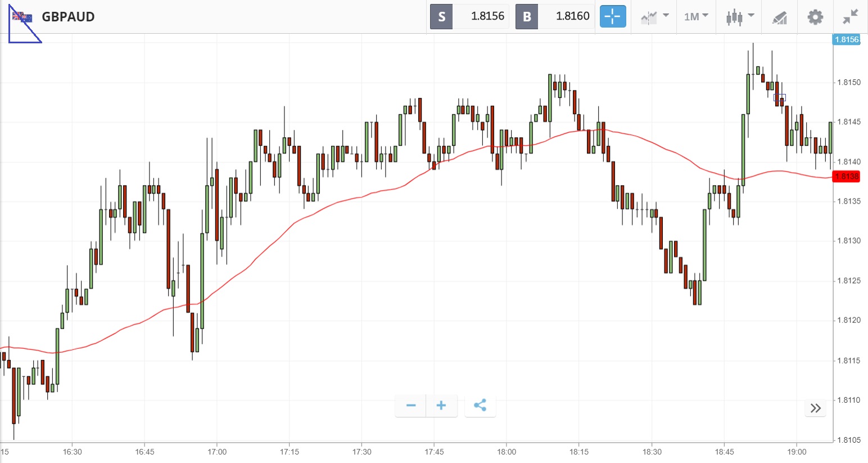Click the buy price 1.8160
Image resolution: width=868 pixels, height=463 pixels.
[572, 17]
